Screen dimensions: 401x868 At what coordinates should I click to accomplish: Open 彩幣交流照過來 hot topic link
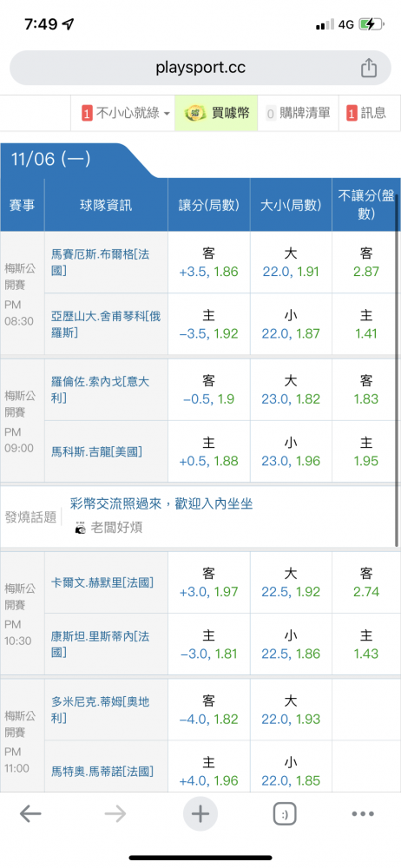pos(161,503)
